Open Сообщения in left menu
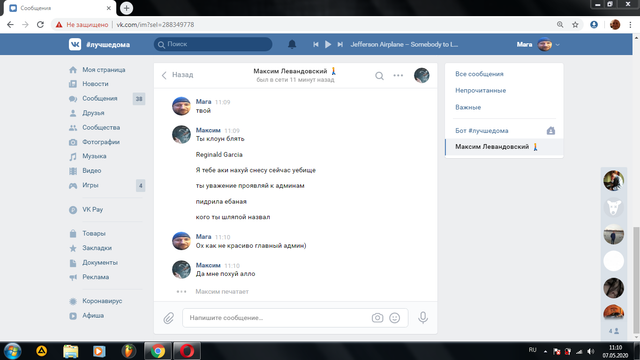 point(100,98)
